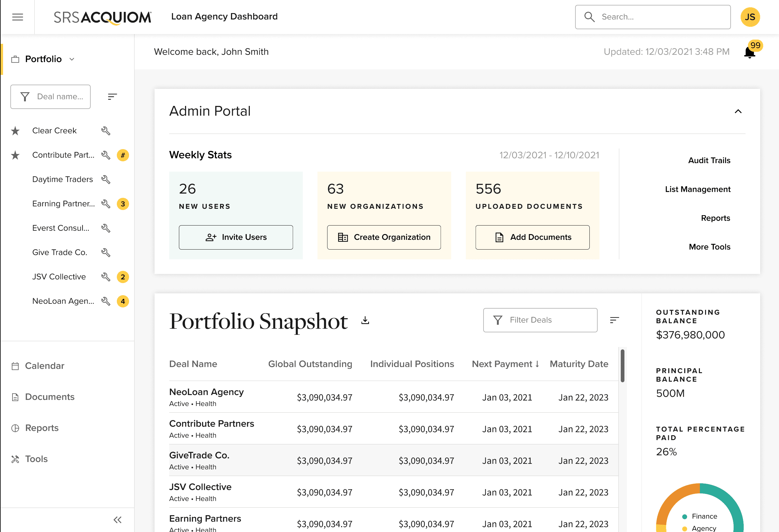This screenshot has height=532, width=779.
Task: Open tools wrench for Contribute Part...
Action: 106,155
